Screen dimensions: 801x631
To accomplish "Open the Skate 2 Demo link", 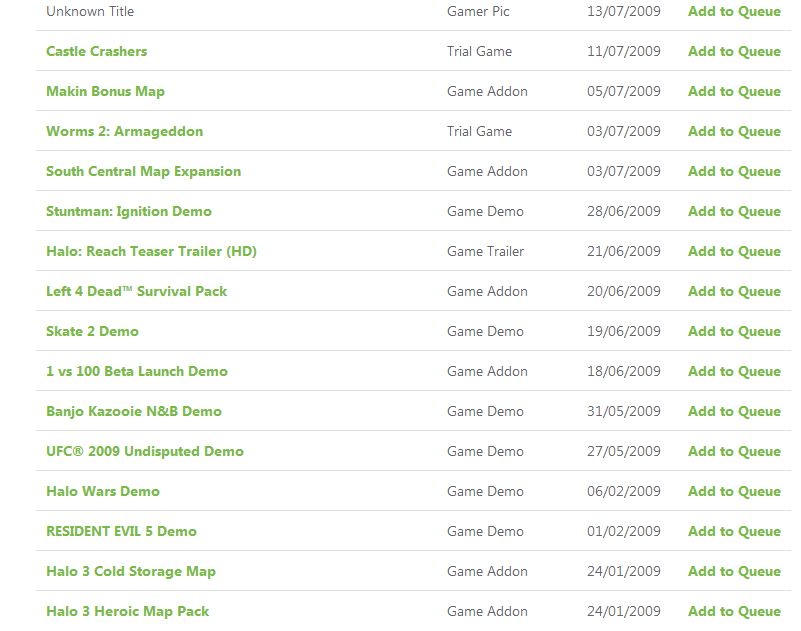I will point(92,331).
